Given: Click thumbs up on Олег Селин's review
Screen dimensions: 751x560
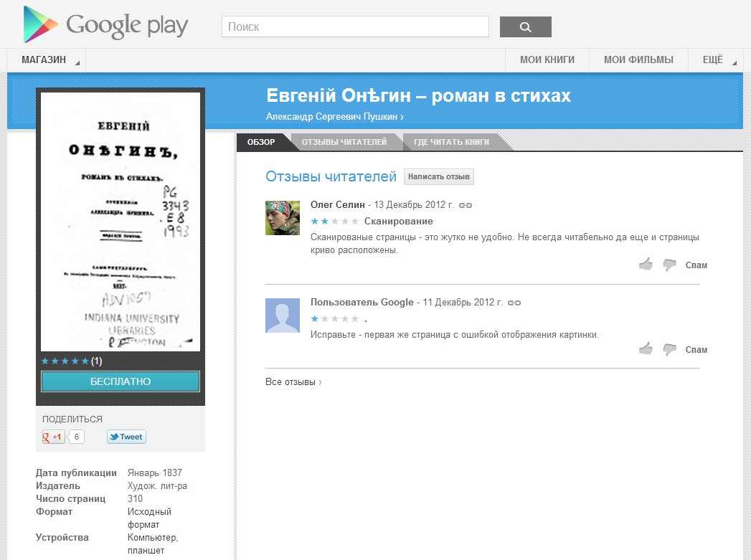Looking at the screenshot, I should tap(646, 264).
